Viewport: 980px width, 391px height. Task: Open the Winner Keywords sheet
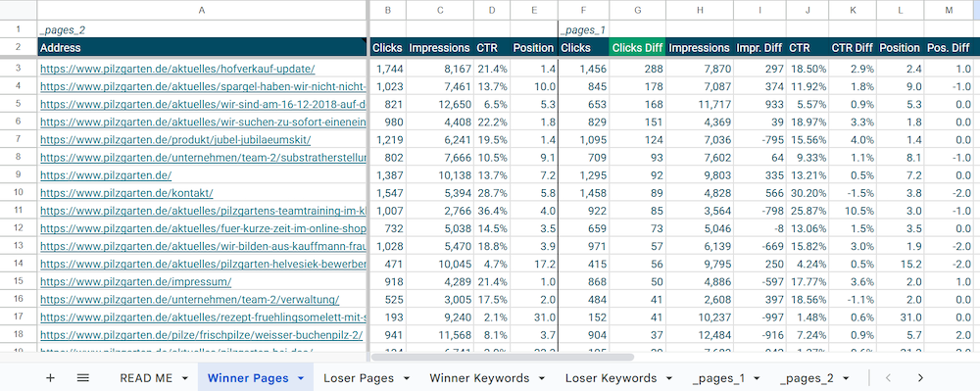pos(479,378)
